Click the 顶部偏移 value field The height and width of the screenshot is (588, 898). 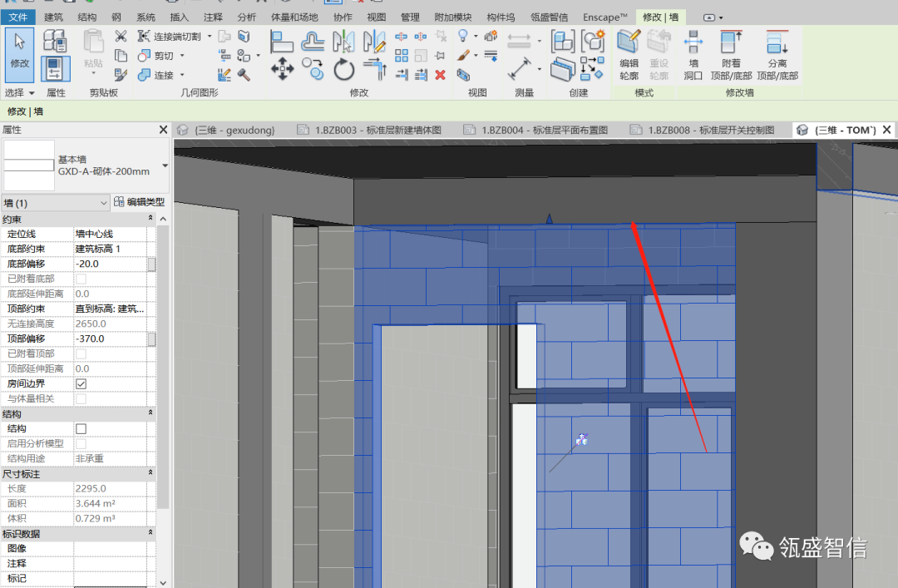pyautogui.click(x=110, y=338)
